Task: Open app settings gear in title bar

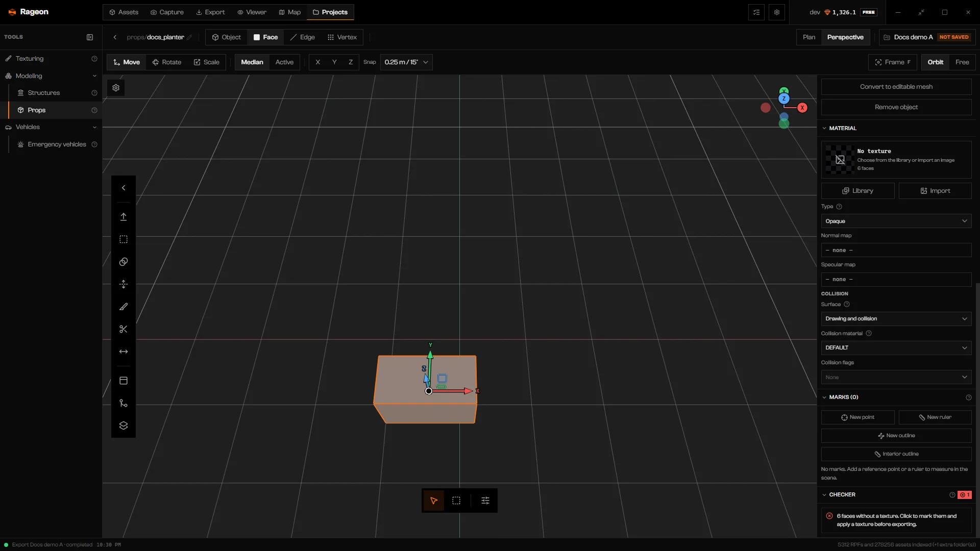Action: 777,12
